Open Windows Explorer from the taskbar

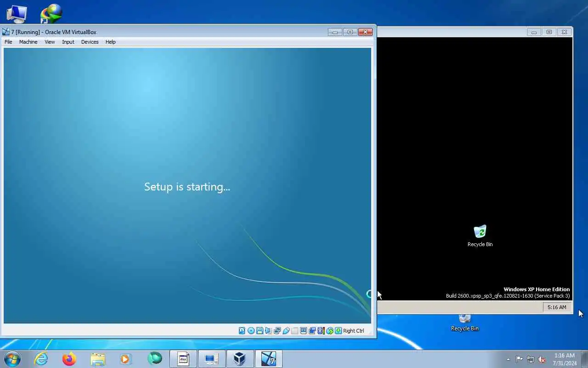tap(98, 359)
